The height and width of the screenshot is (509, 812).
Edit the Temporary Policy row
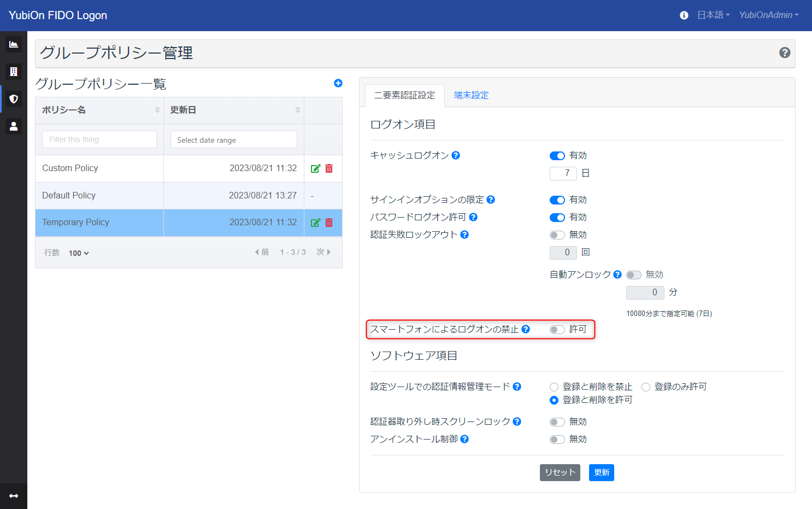pyautogui.click(x=315, y=223)
